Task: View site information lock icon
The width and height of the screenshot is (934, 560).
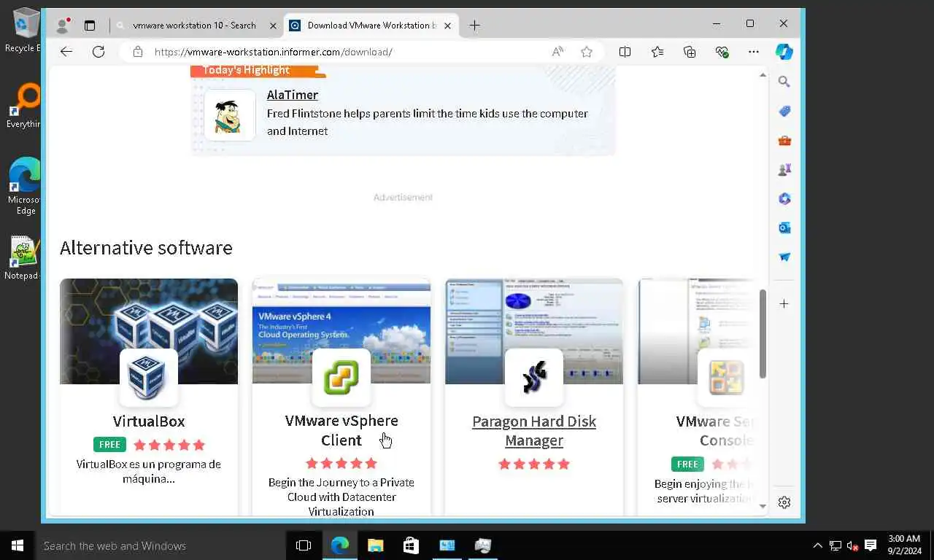Action: click(137, 52)
